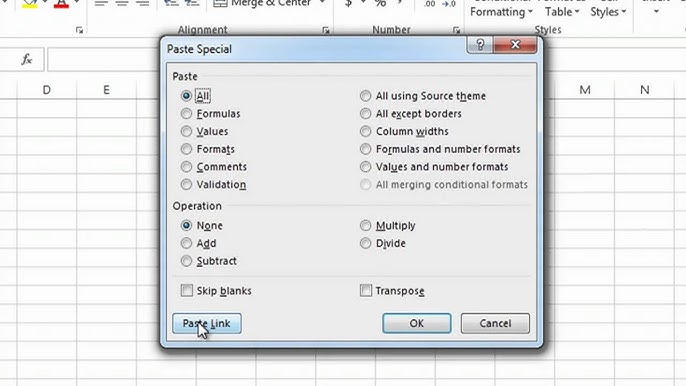
Task: Expand the Merge & Center dropdown arrow
Action: click(322, 3)
